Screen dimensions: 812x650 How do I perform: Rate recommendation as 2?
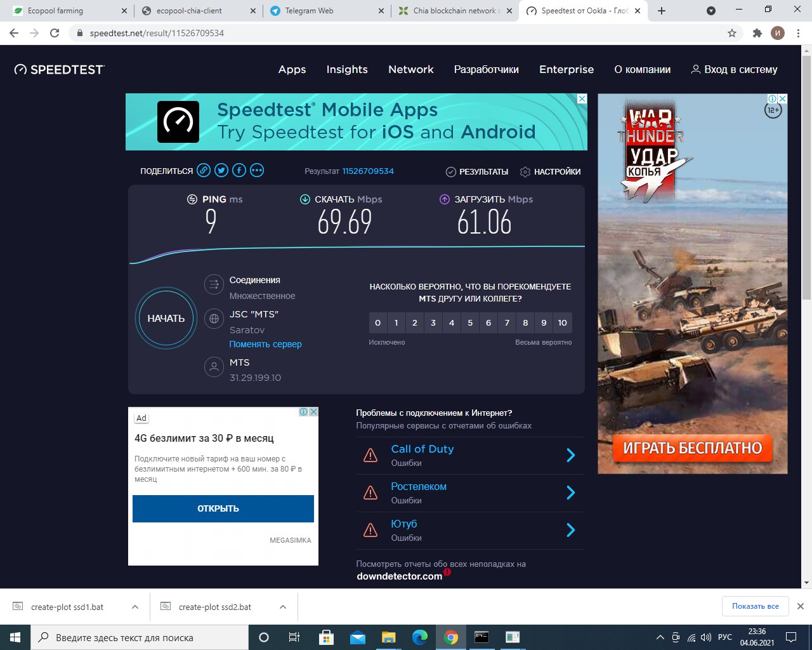[415, 322]
